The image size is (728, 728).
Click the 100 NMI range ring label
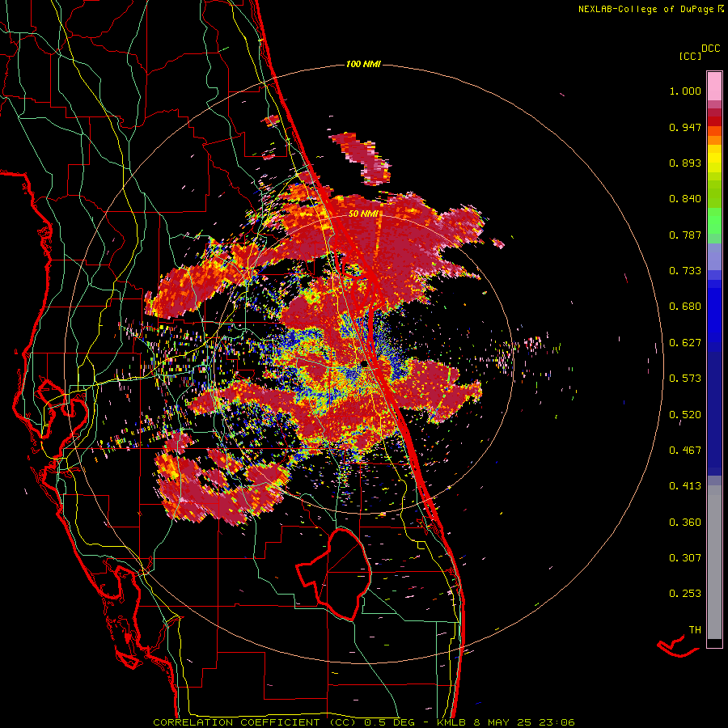pyautogui.click(x=363, y=64)
